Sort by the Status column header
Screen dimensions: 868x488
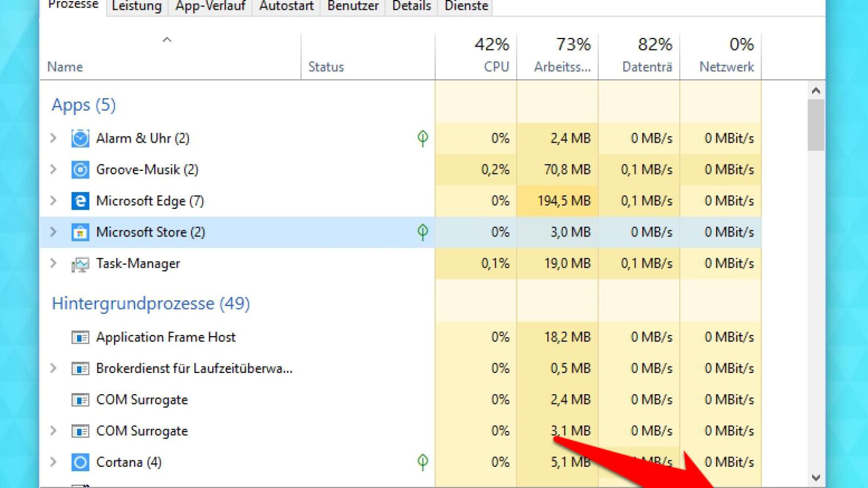coord(368,57)
